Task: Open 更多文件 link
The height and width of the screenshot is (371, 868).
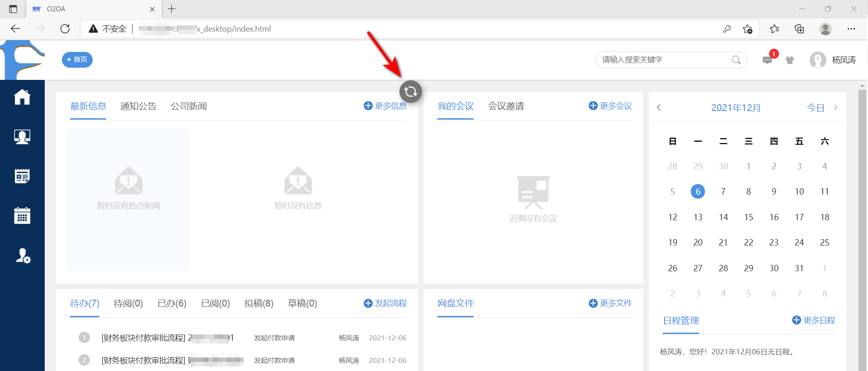Action: pyautogui.click(x=610, y=303)
